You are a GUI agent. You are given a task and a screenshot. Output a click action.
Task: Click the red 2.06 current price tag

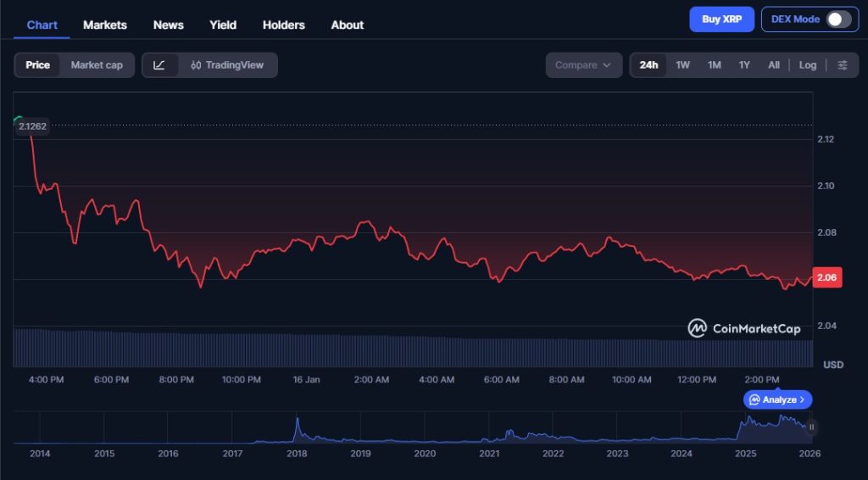coord(826,277)
